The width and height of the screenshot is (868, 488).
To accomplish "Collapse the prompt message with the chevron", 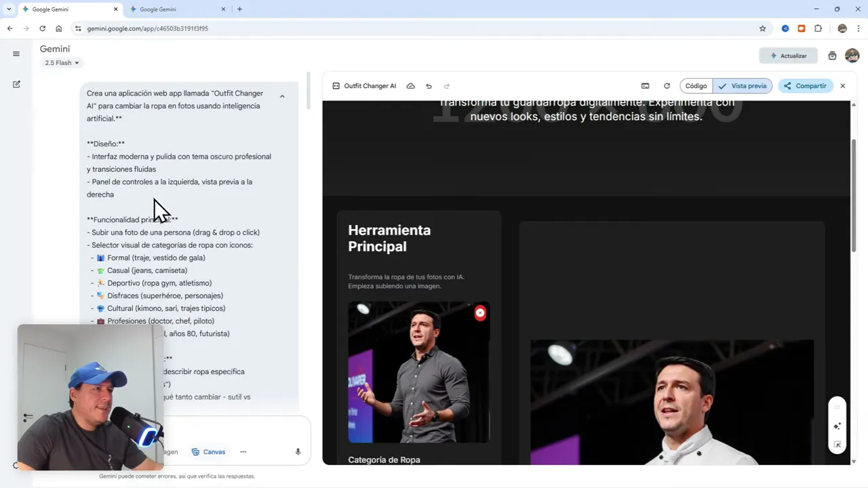I will (282, 96).
